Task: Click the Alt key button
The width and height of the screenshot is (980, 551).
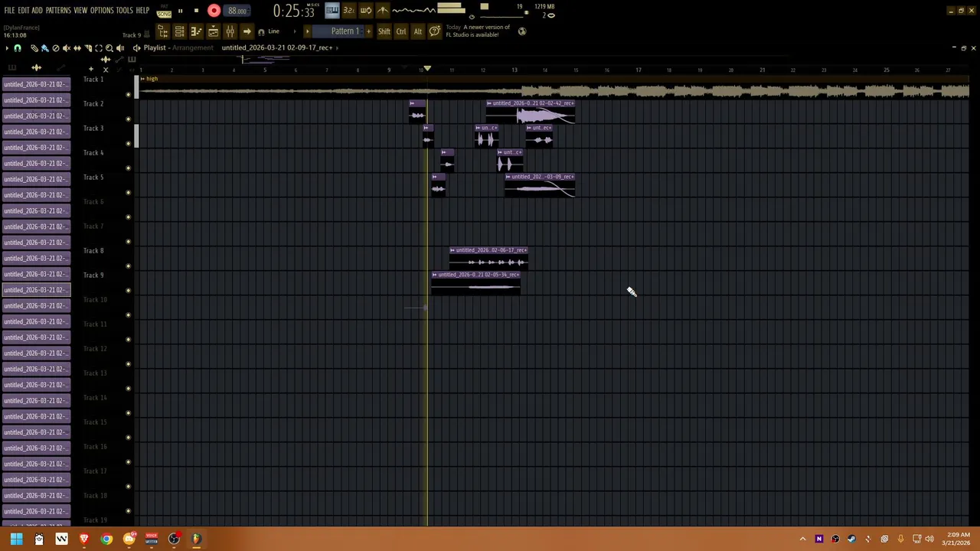Action: tap(418, 31)
